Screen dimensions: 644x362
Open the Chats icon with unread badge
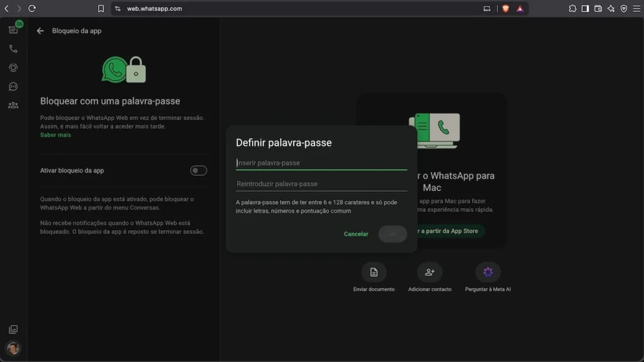click(x=13, y=30)
